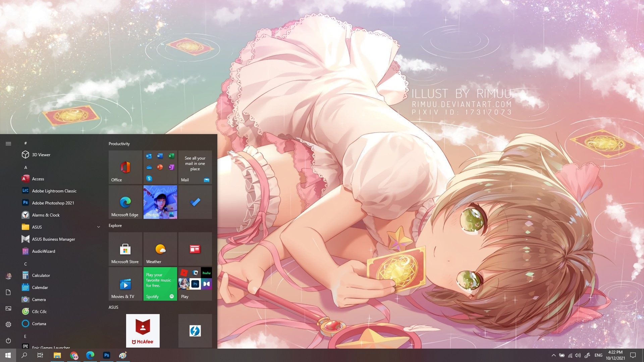This screenshot has height=362, width=644.
Task: Open Pictures from Start sidebar
Action: (8, 308)
